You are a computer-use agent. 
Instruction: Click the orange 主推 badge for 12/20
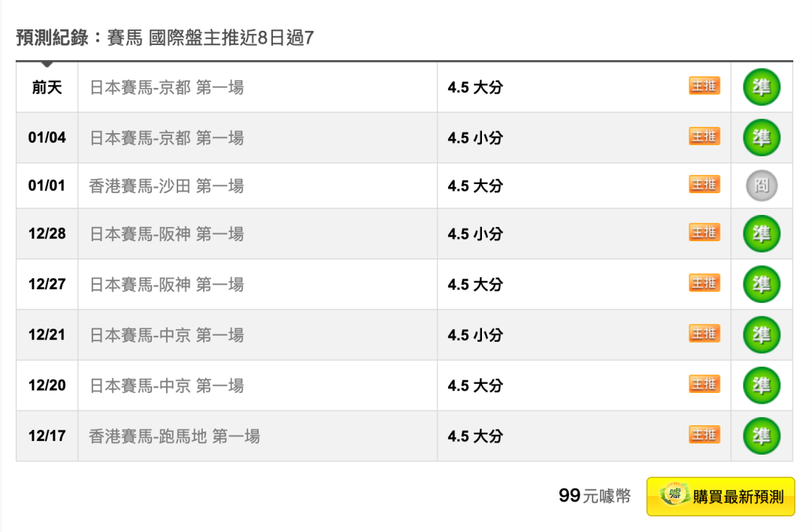click(x=704, y=384)
